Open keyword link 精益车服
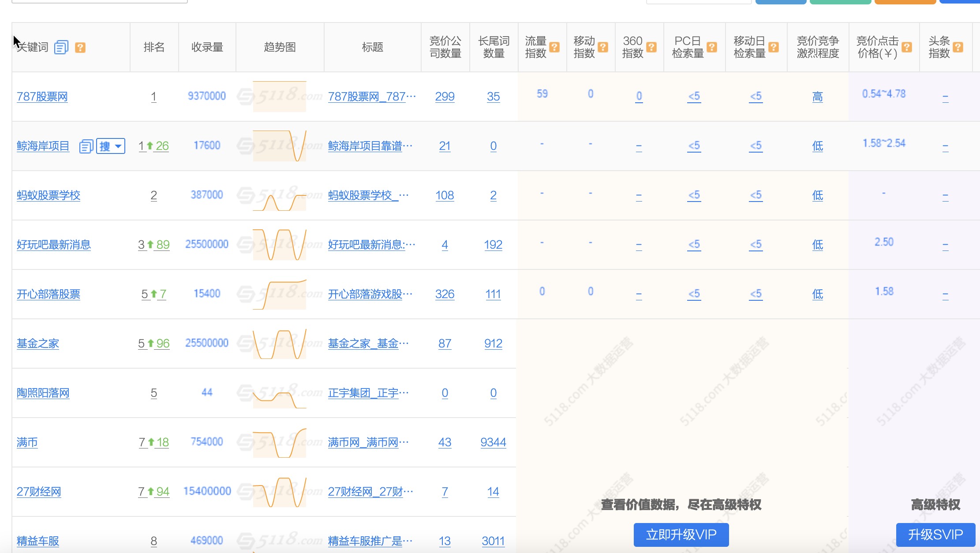The height and width of the screenshot is (553, 980). (38, 541)
